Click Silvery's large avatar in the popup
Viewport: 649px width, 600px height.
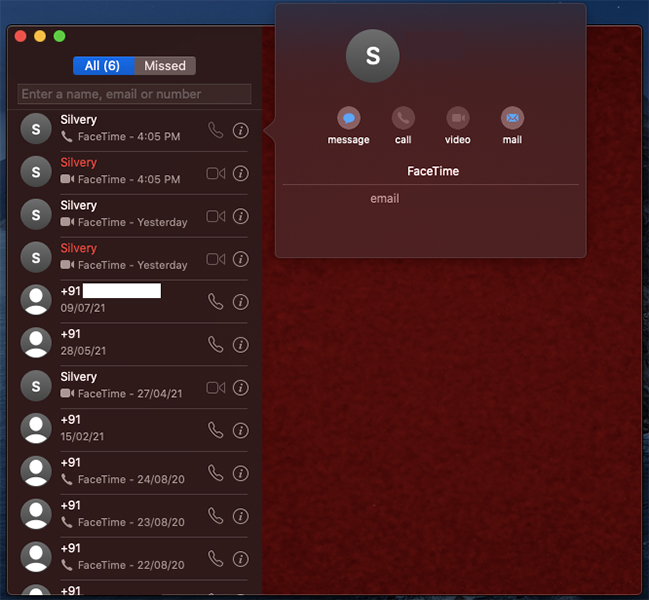pyautogui.click(x=373, y=56)
